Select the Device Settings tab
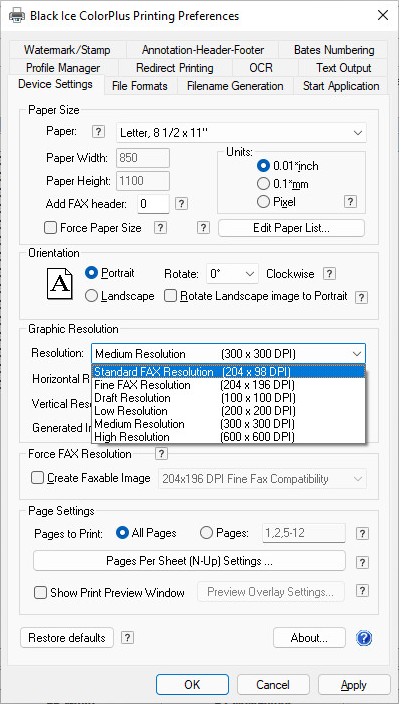Image resolution: width=399 pixels, height=704 pixels. 56,84
